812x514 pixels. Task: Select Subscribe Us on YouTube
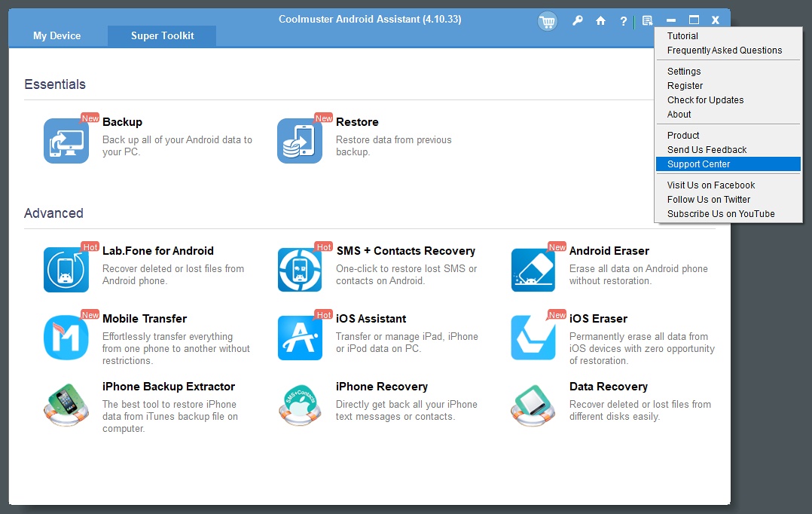[728, 214]
